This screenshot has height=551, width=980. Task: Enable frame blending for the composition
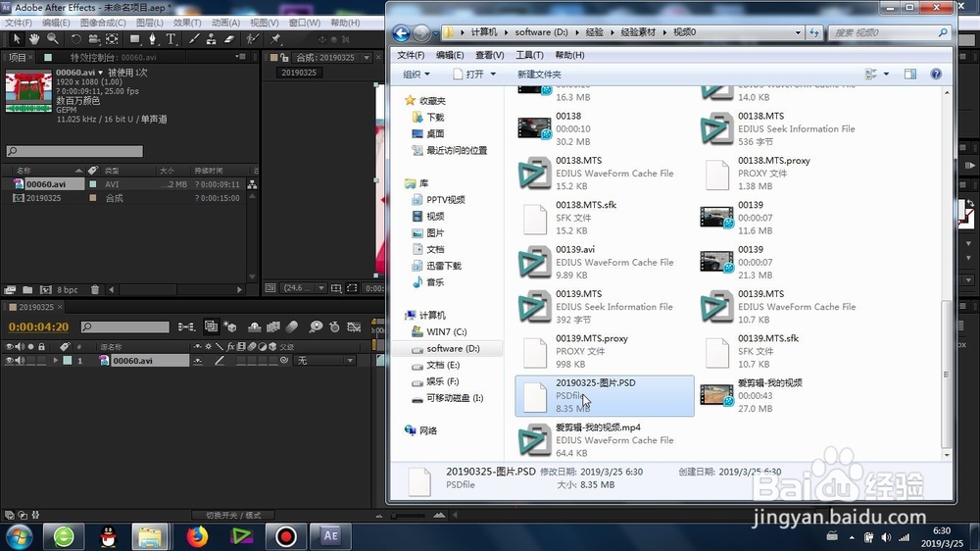click(x=273, y=326)
